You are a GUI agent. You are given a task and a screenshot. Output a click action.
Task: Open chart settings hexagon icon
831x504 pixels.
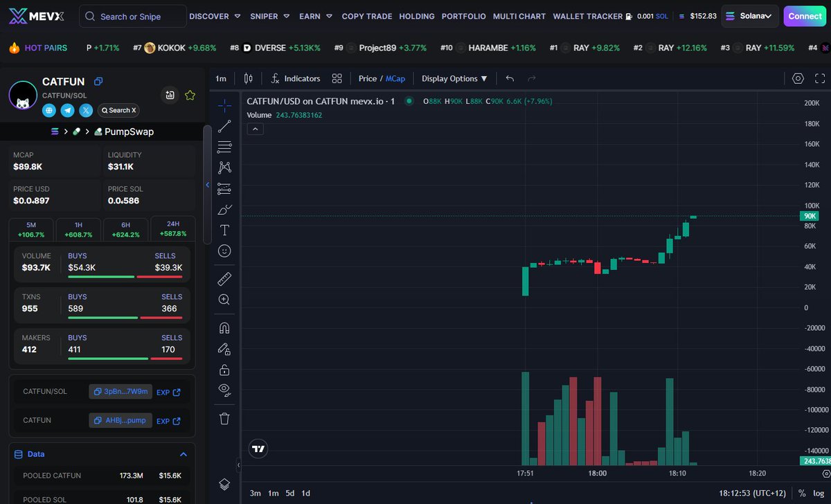798,79
